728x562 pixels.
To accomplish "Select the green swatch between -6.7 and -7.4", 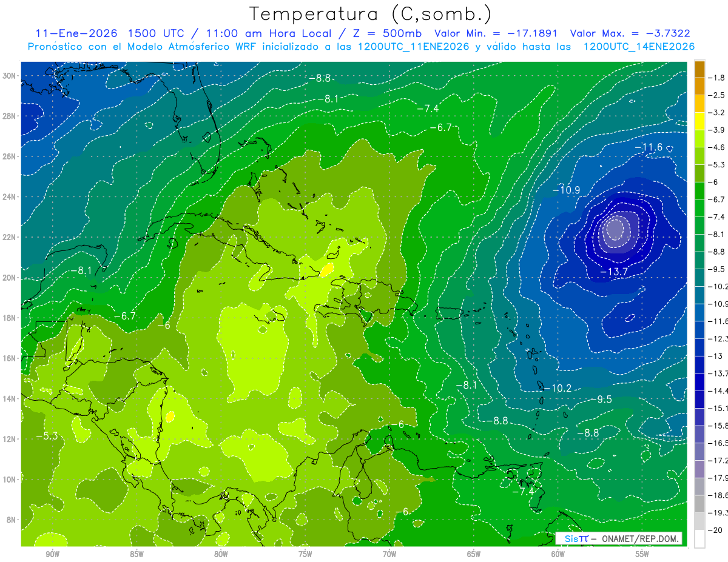I will click(699, 208).
